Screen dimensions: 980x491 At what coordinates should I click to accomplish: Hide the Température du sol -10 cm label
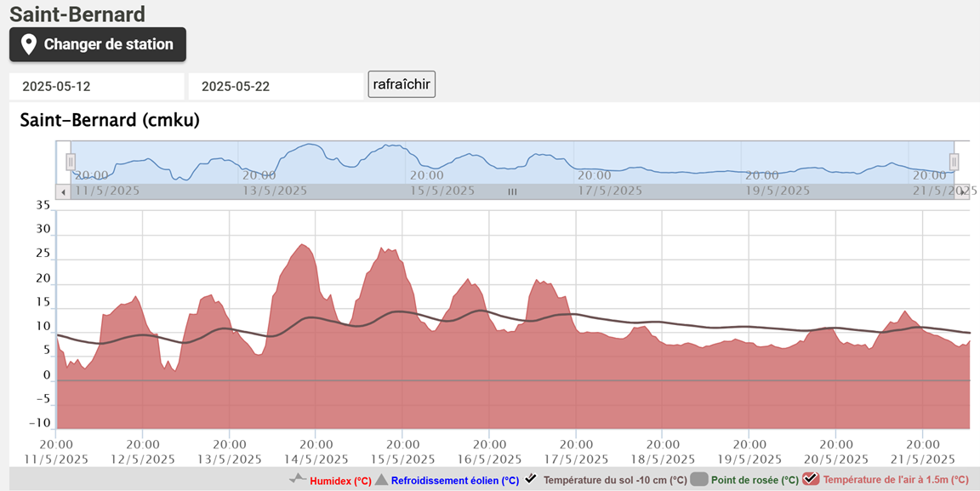click(x=614, y=480)
